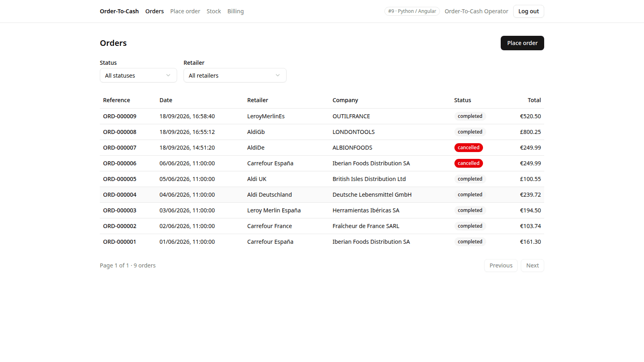Click the Next page button
This screenshot has width=644, height=362.
coord(532,265)
